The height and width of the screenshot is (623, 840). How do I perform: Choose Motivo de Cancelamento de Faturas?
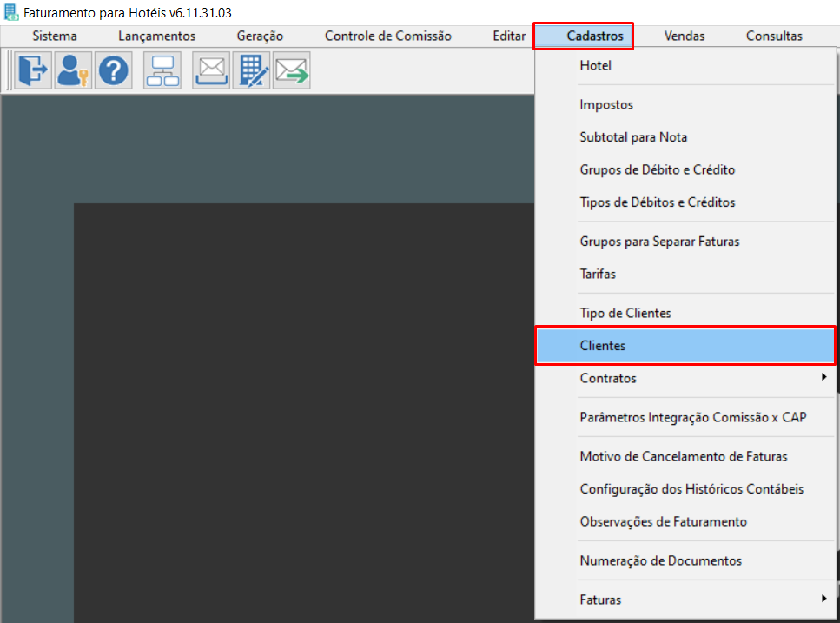point(685,456)
